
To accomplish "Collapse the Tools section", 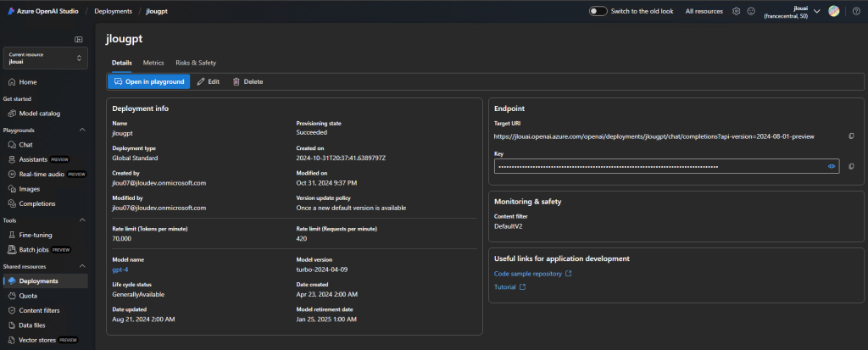I will [x=82, y=219].
